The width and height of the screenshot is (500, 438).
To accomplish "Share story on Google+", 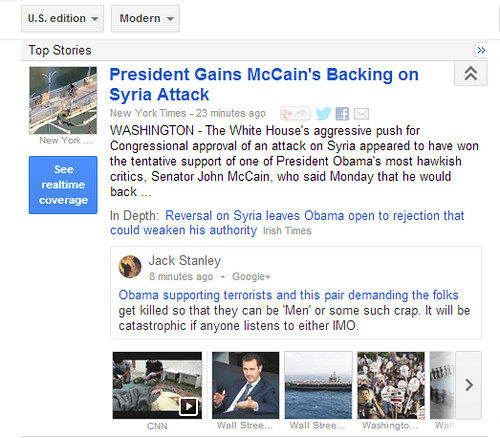I will pos(295,114).
